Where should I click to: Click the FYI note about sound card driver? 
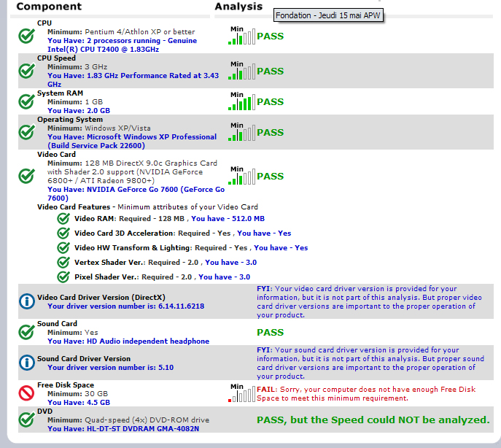pos(370,363)
